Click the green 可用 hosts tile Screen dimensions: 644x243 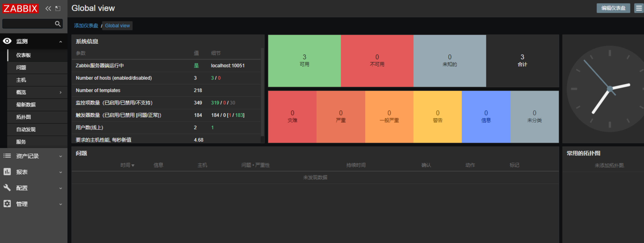tap(304, 61)
